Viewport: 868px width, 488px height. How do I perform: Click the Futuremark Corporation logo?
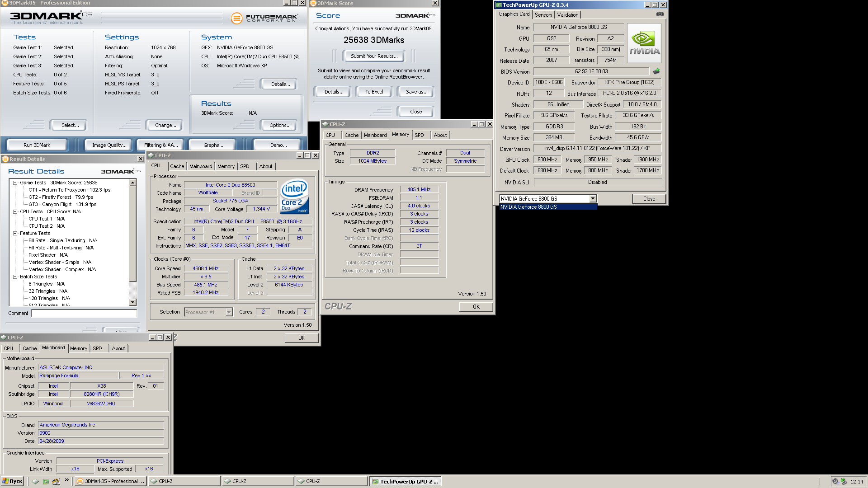264,18
